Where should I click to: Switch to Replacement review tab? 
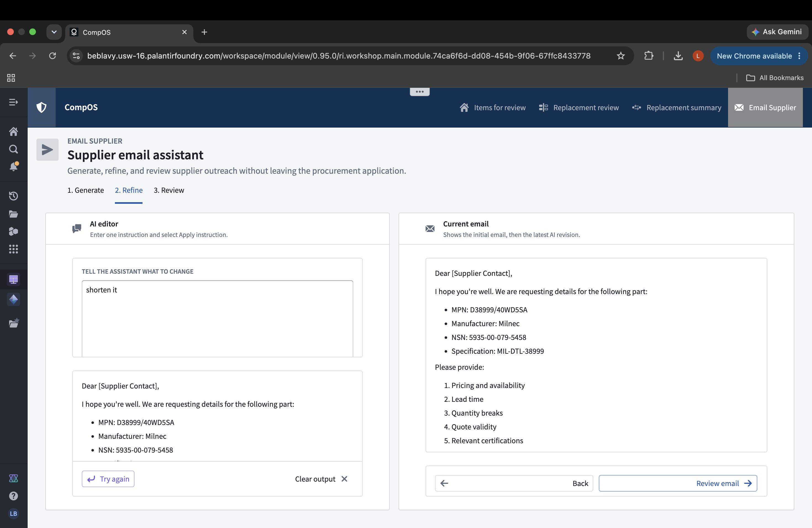(x=579, y=107)
